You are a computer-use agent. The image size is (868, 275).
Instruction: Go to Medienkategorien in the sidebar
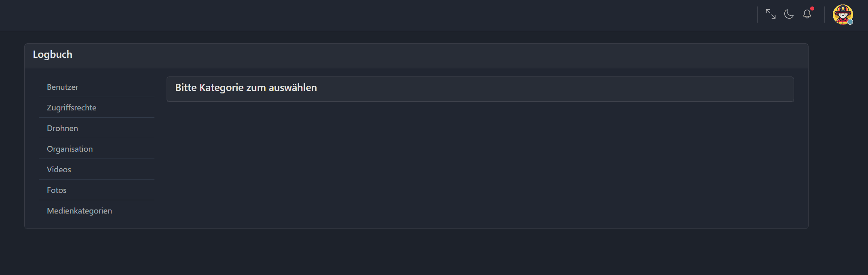[x=79, y=211]
